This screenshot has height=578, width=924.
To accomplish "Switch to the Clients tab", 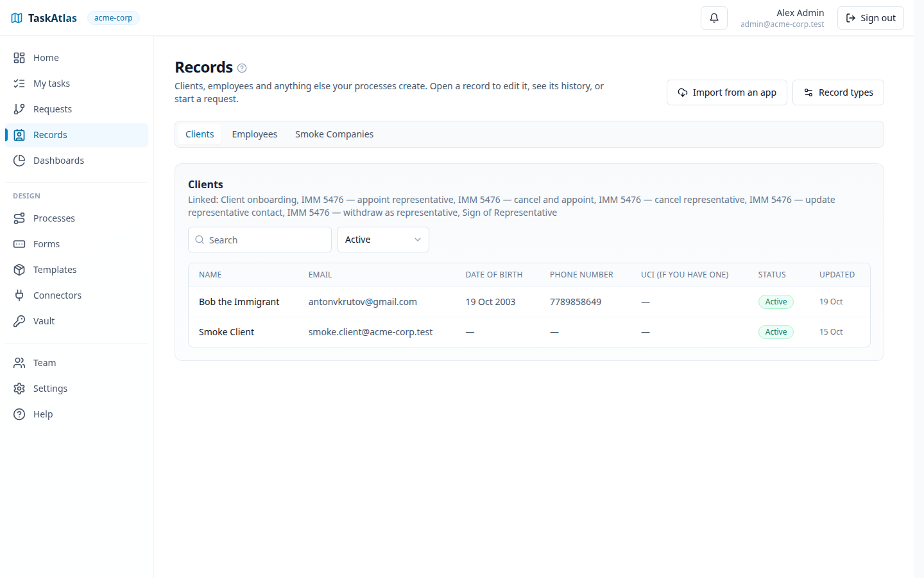I will pyautogui.click(x=200, y=134).
